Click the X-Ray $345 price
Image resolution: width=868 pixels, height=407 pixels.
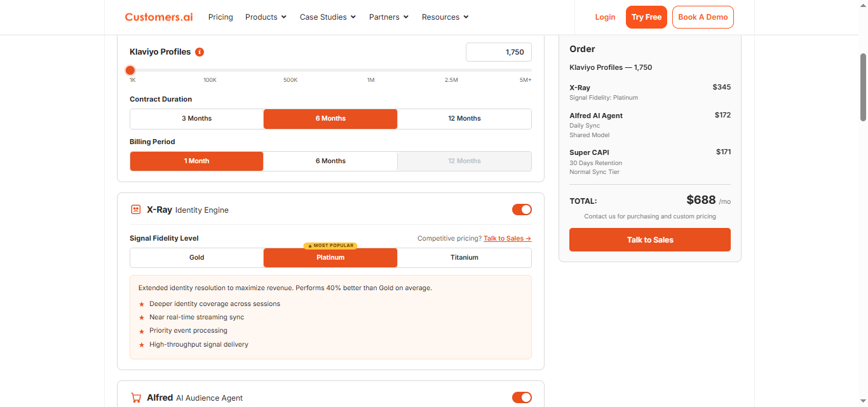[x=722, y=88]
